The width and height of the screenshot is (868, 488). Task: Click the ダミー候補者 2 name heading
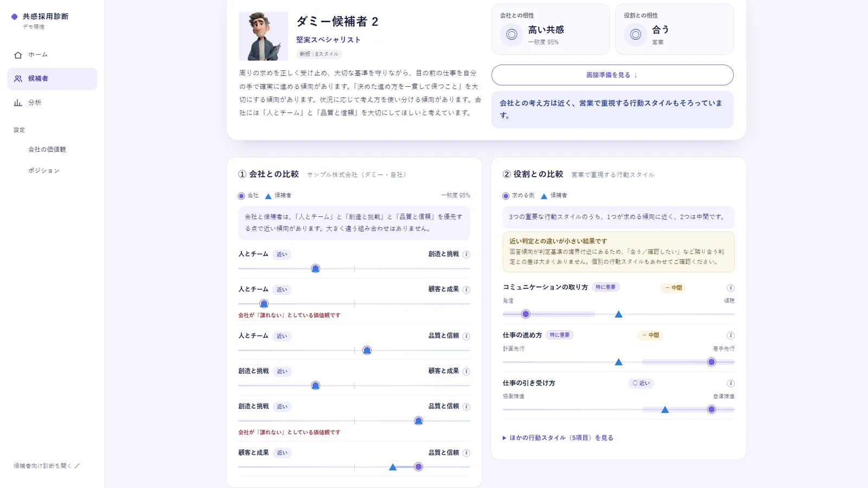coord(337,22)
